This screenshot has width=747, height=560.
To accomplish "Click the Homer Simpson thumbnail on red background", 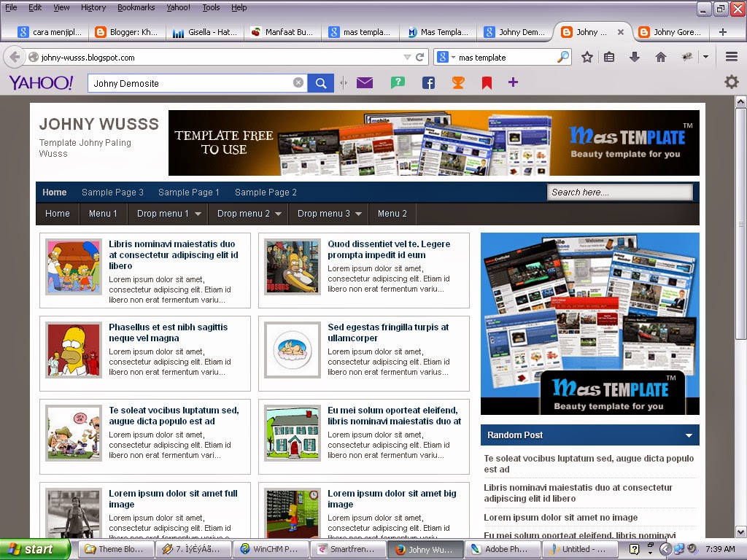I will point(74,350).
